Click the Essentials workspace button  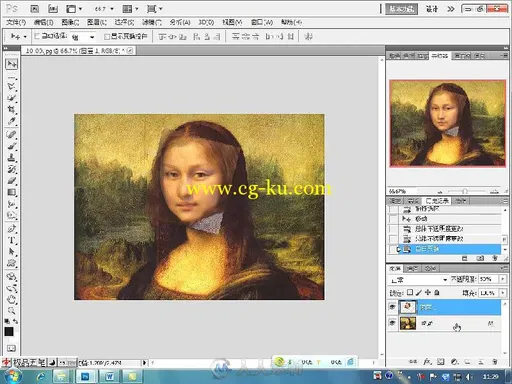[x=402, y=9]
